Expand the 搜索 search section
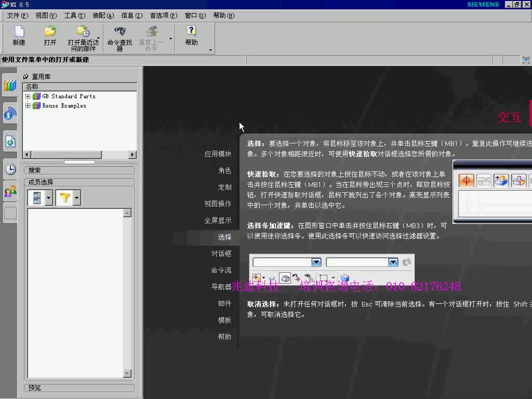 tap(79, 170)
